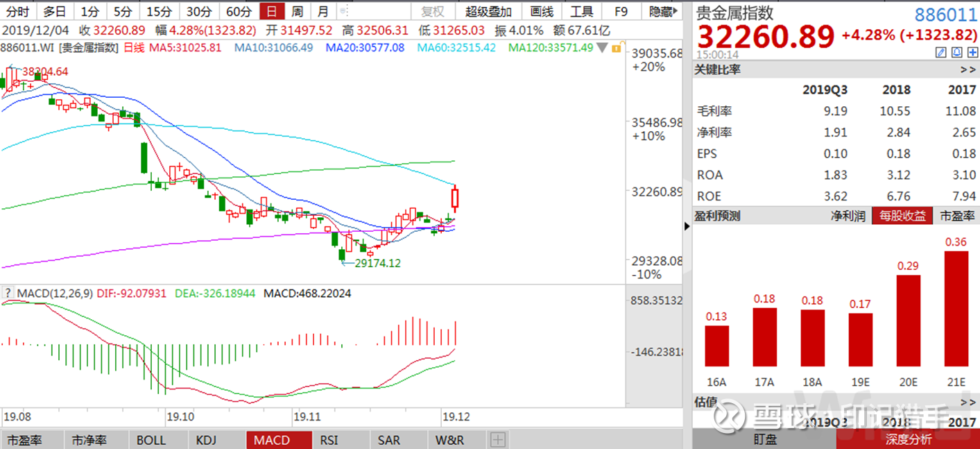The image size is (980, 449).
Task: Switch earnings forecast to 净利润
Action: pos(848,216)
